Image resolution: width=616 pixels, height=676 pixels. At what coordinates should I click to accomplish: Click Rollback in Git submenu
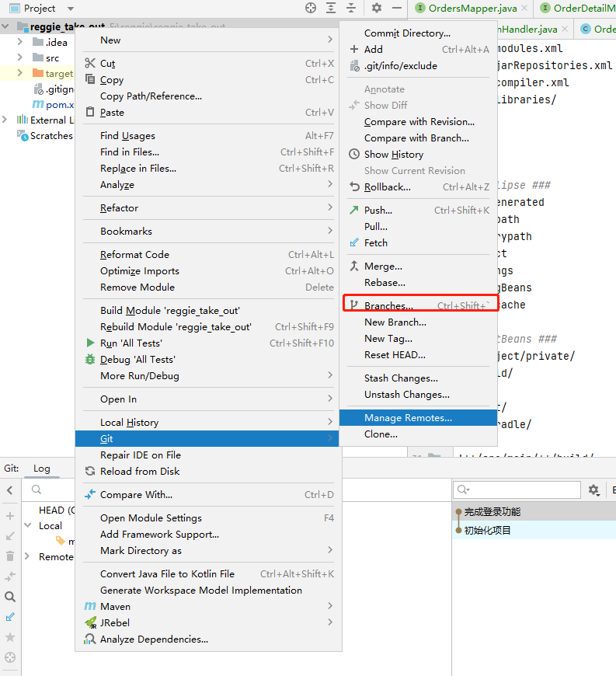[418, 187]
